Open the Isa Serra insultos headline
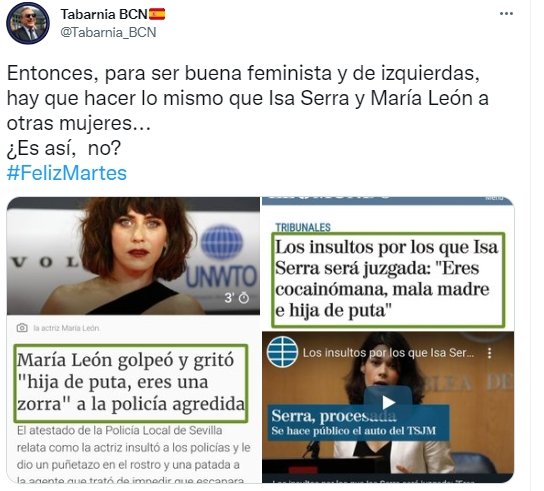544x491 pixels. (x=388, y=279)
